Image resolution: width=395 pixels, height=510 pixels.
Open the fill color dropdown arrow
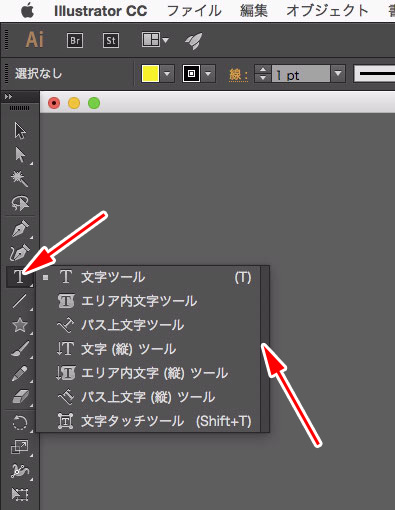tap(167, 73)
